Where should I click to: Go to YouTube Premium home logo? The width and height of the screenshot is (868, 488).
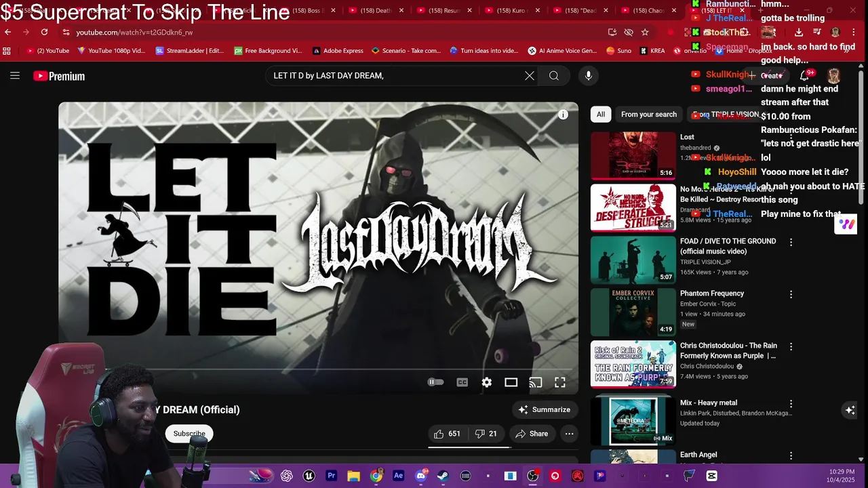[x=59, y=76]
